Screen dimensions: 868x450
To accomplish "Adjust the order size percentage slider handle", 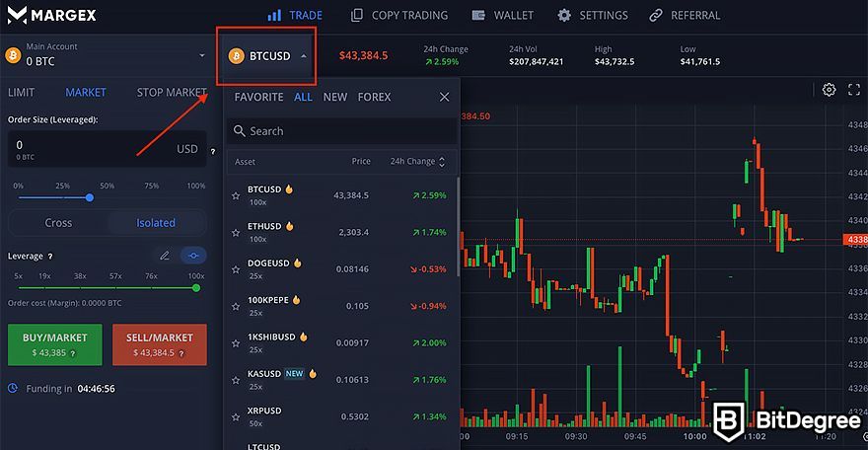I will (x=90, y=197).
